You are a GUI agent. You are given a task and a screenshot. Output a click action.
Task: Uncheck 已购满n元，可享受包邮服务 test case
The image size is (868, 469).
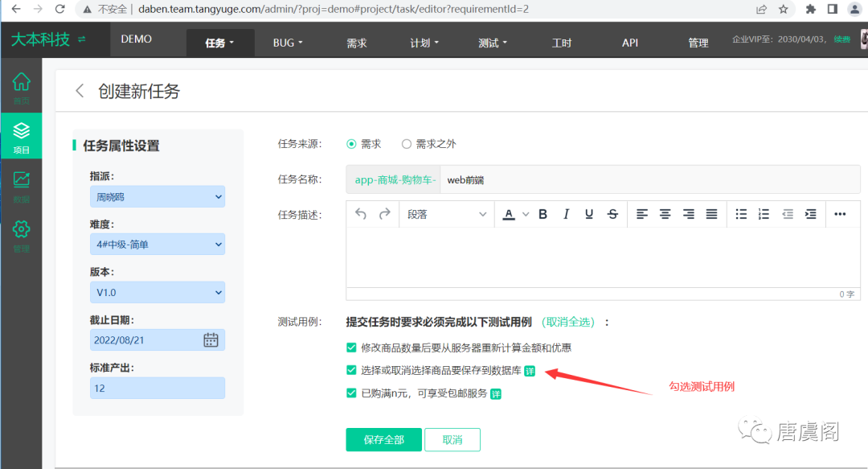tap(351, 393)
